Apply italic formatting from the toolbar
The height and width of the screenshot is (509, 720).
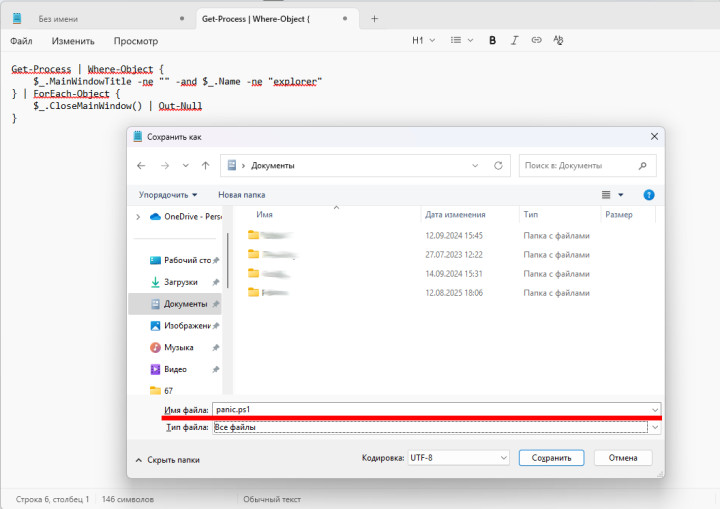(515, 41)
